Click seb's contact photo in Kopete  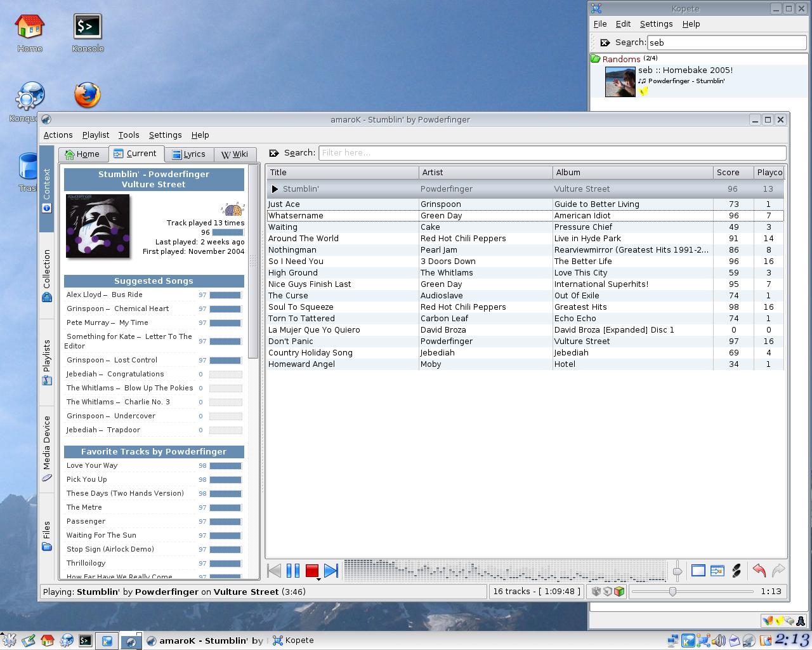pos(620,81)
